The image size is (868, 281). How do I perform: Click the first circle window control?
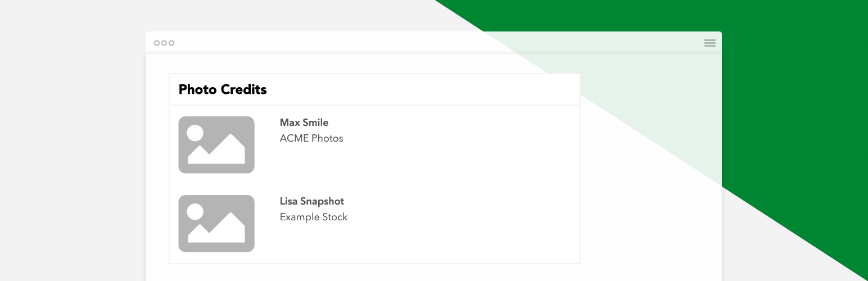[157, 43]
